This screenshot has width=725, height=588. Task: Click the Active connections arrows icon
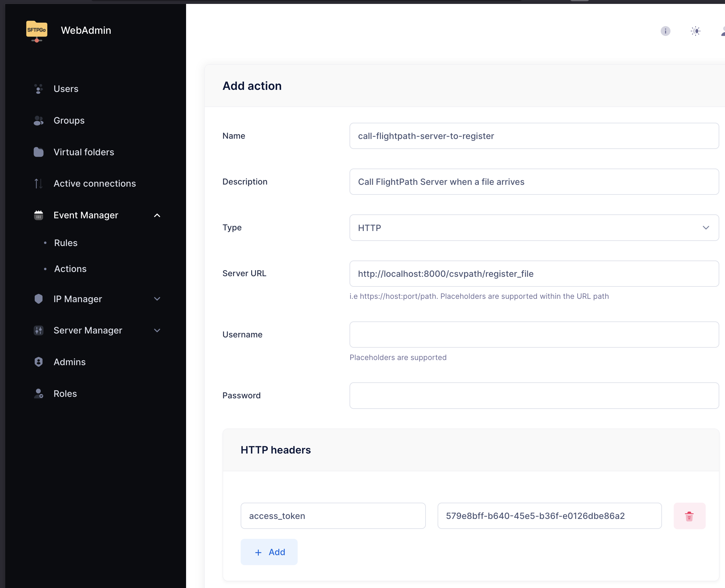coord(39,184)
